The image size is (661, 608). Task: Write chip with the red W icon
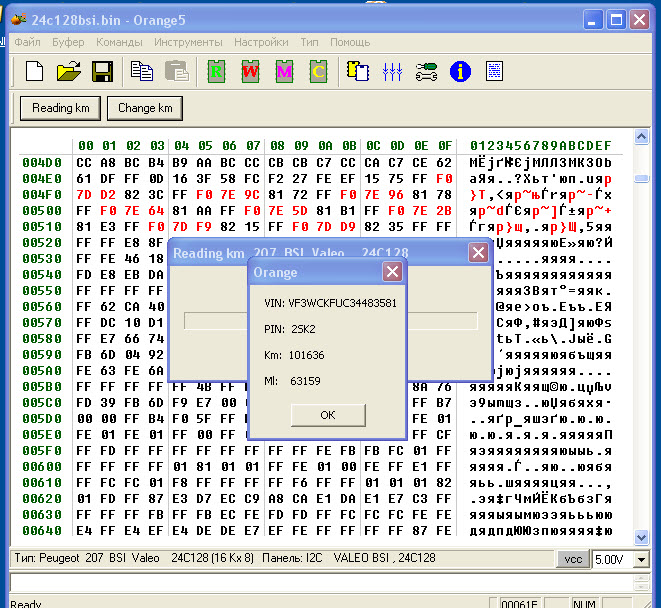(250, 71)
